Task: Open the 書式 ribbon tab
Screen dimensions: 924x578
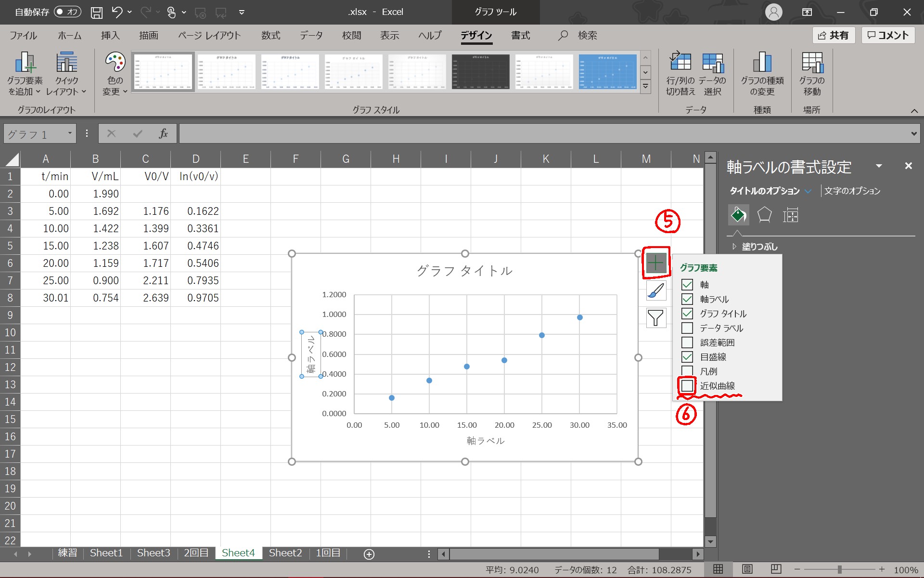Action: [520, 35]
